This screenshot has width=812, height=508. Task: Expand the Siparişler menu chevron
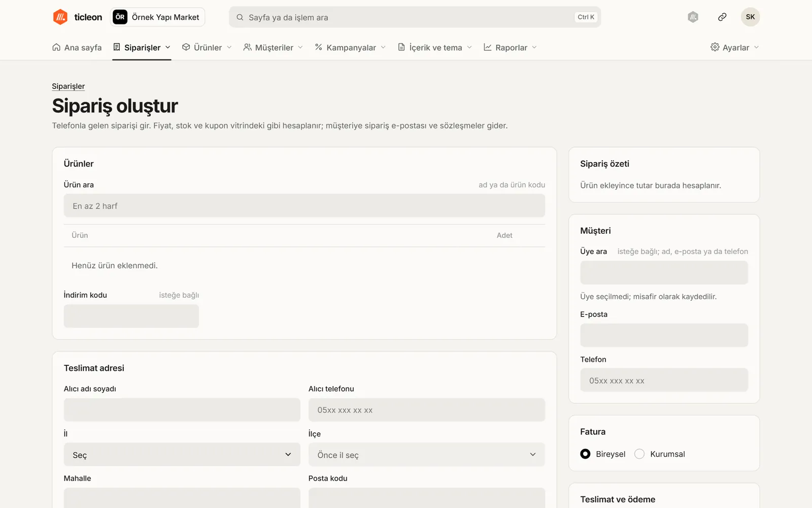(168, 47)
